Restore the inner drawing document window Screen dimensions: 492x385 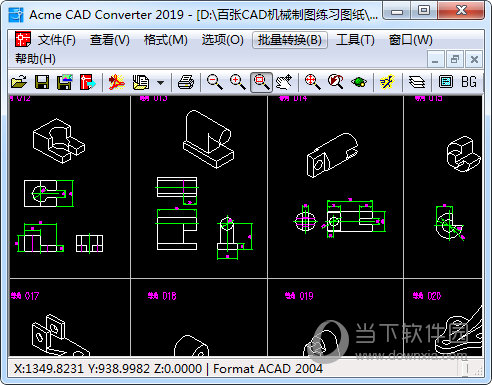click(x=455, y=60)
